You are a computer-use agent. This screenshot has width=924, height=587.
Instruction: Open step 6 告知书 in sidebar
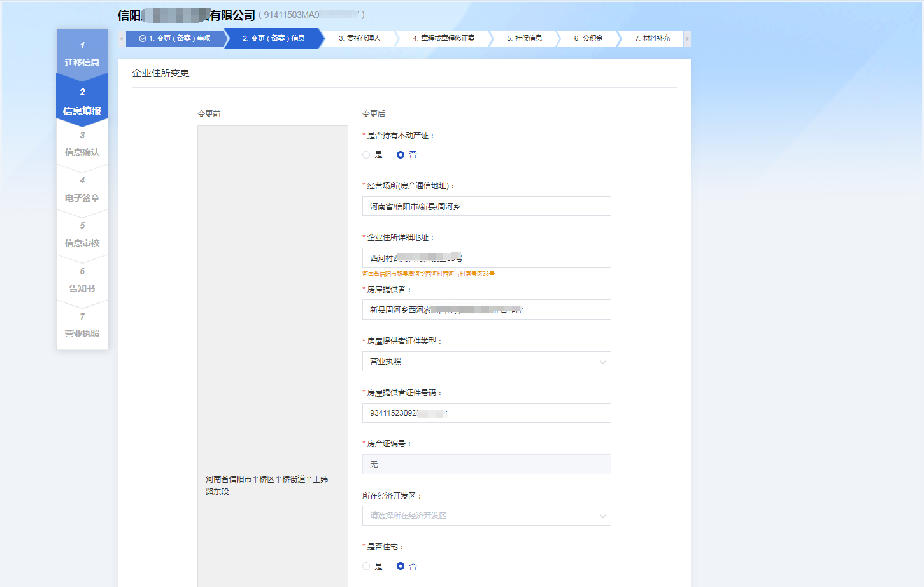[82, 280]
